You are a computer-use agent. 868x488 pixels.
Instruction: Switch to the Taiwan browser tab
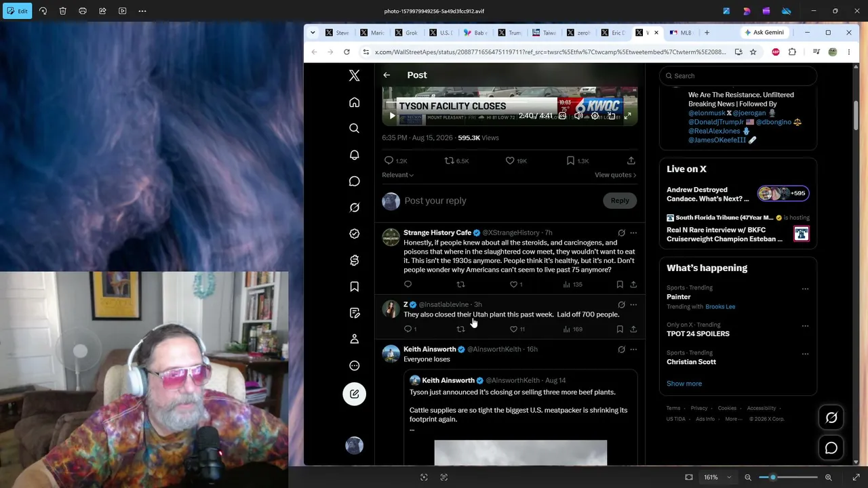point(544,33)
